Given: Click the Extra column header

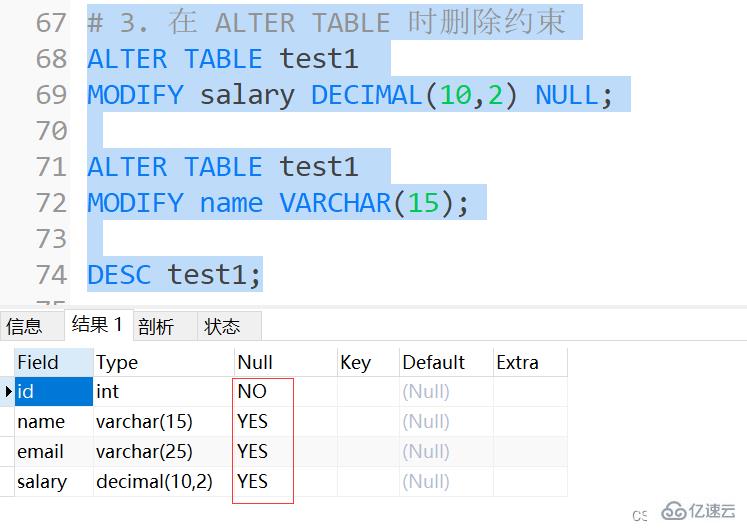Looking at the screenshot, I should (530, 362).
